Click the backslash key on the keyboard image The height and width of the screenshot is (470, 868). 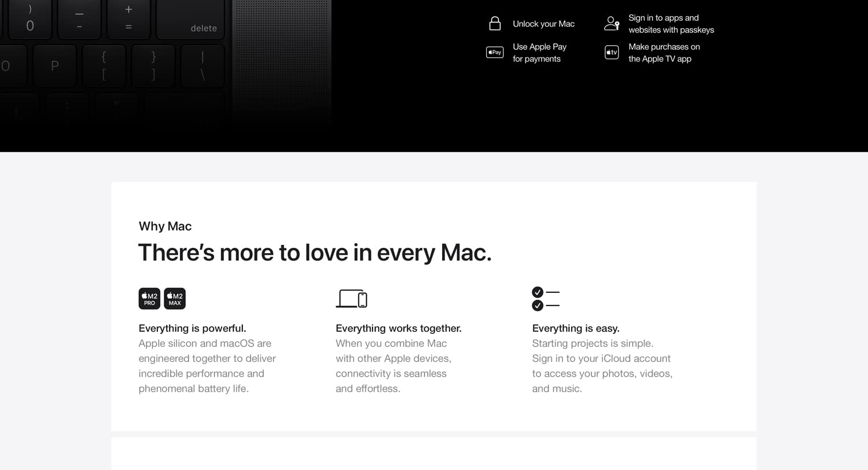(203, 65)
